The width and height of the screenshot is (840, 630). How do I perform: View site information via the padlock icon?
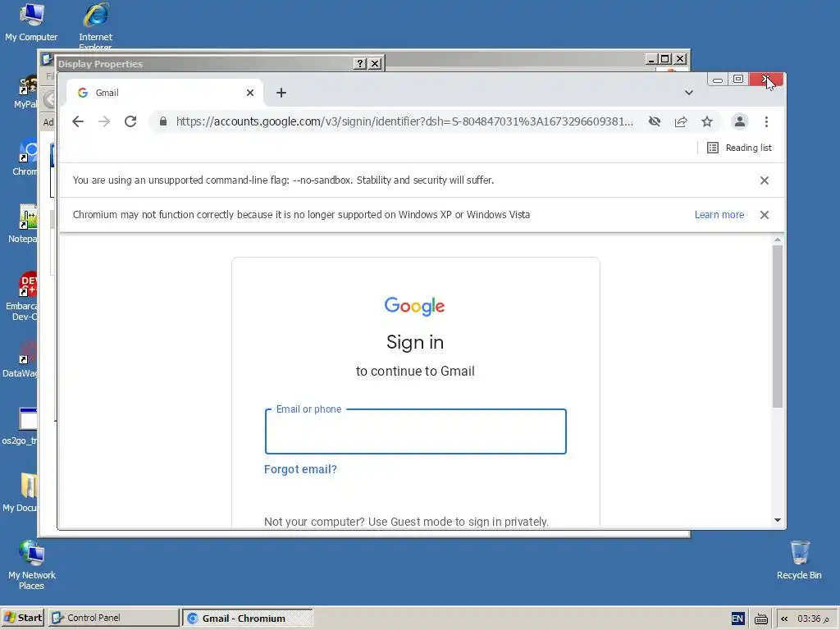pos(163,121)
